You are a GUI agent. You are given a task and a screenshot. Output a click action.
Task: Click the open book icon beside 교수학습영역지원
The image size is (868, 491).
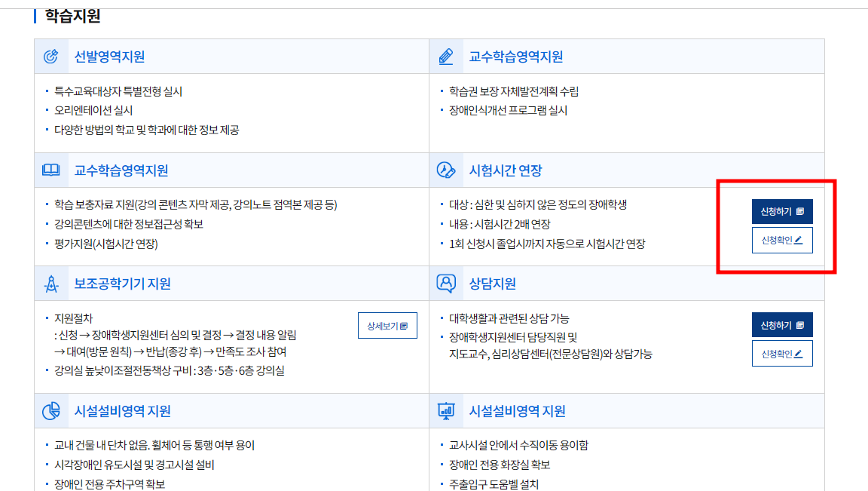[x=51, y=170]
